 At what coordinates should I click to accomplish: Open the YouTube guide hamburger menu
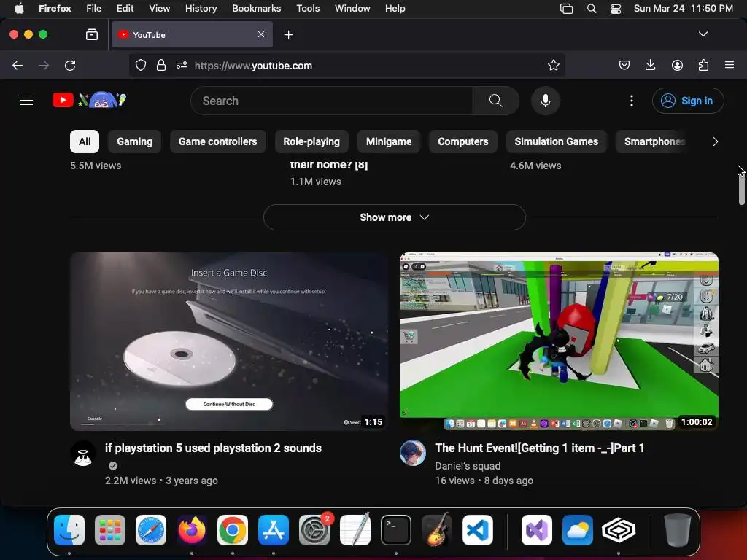pyautogui.click(x=26, y=101)
